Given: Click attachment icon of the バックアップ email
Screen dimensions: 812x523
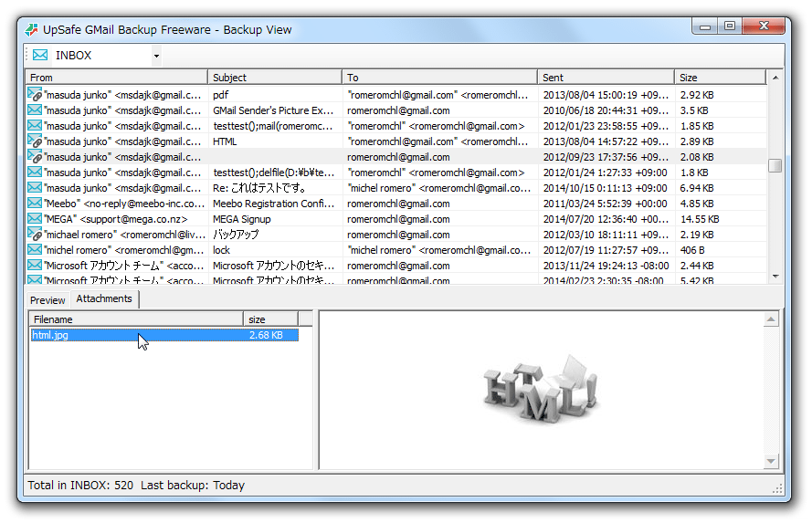Looking at the screenshot, I should [x=35, y=235].
